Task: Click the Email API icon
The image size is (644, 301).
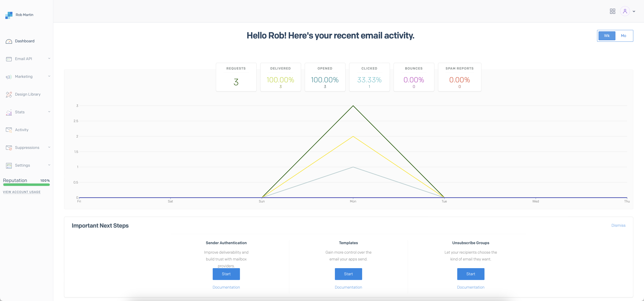Action: tap(9, 59)
